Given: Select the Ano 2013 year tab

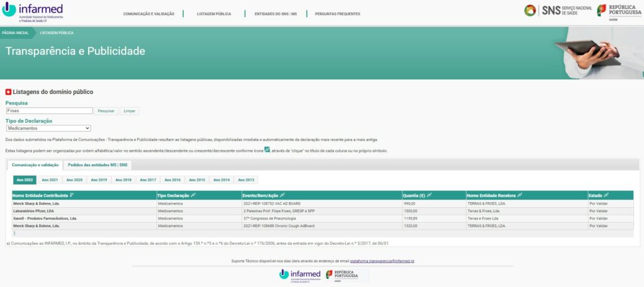Looking at the screenshot, I should pyautogui.click(x=246, y=180).
